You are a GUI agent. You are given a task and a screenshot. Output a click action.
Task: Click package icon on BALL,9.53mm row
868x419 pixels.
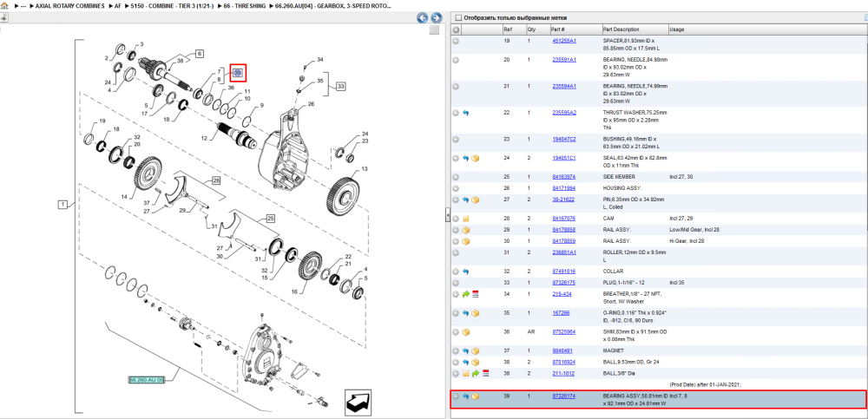[x=475, y=362]
